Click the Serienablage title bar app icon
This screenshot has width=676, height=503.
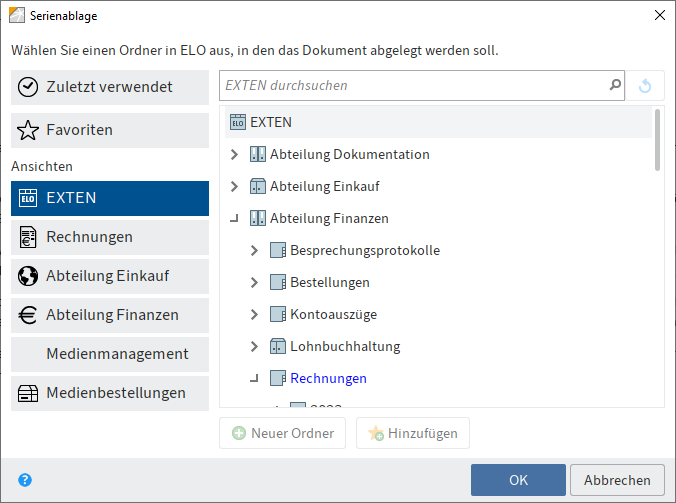pyautogui.click(x=17, y=15)
